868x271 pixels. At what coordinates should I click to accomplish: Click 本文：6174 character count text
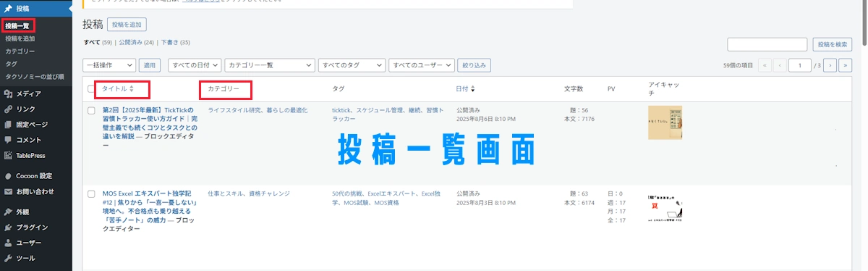click(x=579, y=203)
